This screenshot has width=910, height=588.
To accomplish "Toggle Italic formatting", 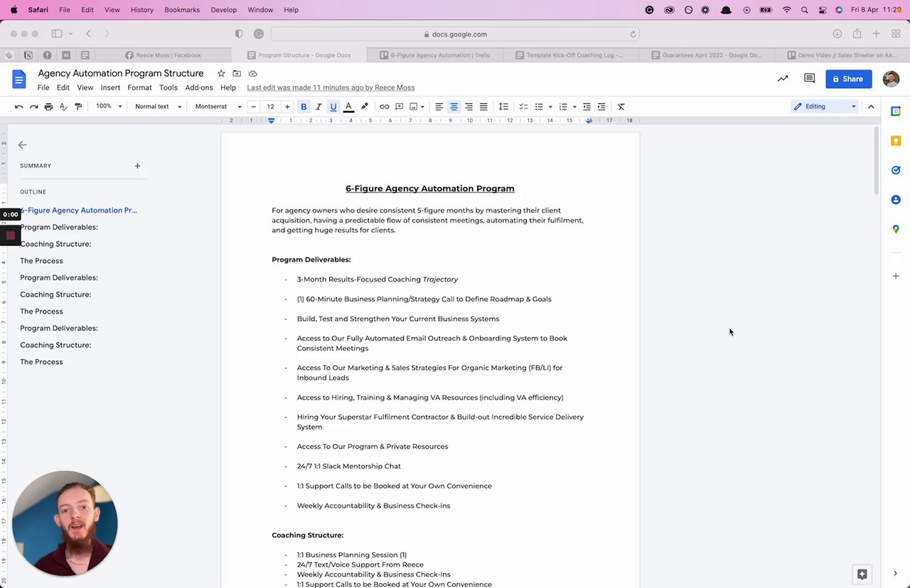I will click(318, 107).
